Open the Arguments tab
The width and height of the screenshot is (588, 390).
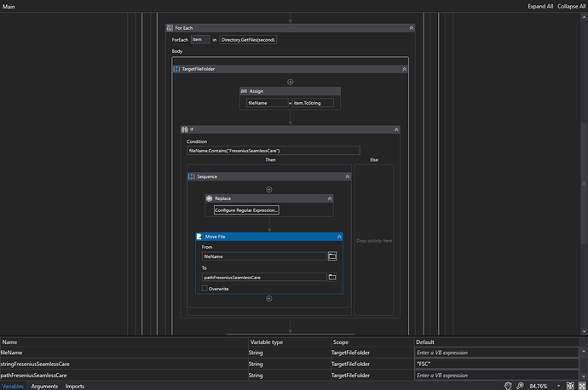click(x=44, y=387)
